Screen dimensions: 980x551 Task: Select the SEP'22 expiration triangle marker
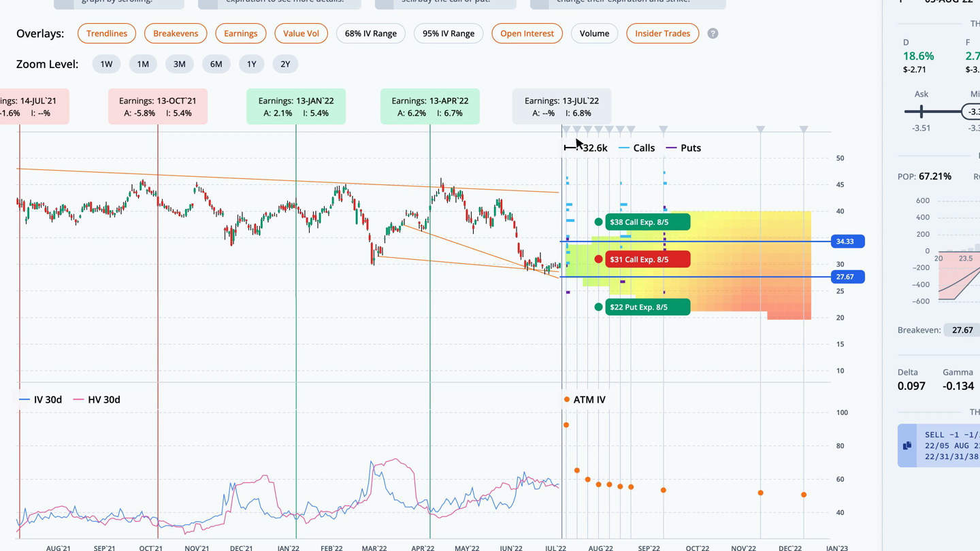click(664, 129)
